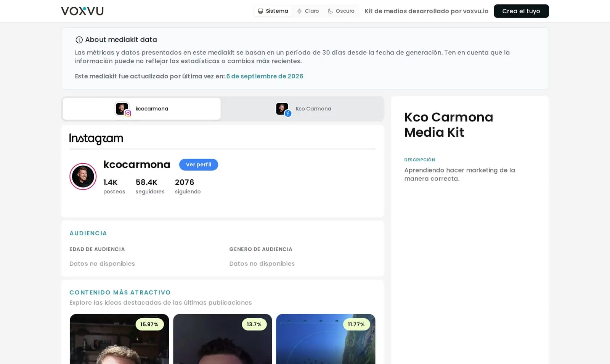Click the 2076 siguiendo count

[x=188, y=186]
